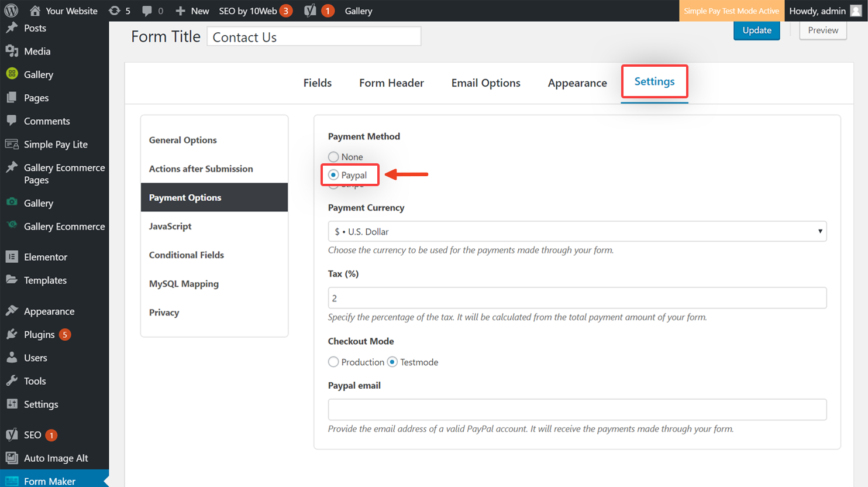Switch to the Settings tab in form editor

point(655,82)
